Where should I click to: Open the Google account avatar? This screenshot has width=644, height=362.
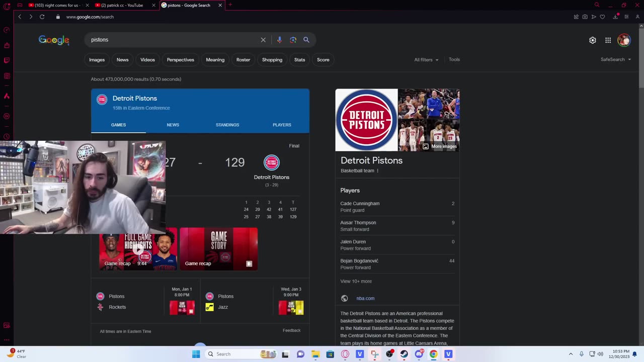click(624, 40)
